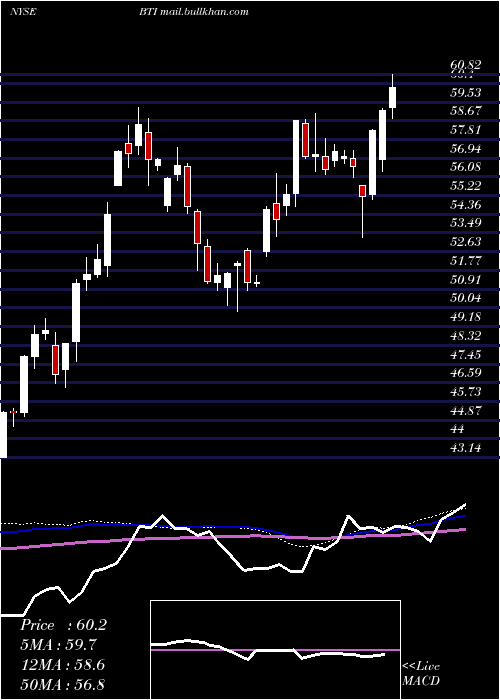Click the 44 price axis label
The image size is (500, 700).
point(458,429)
